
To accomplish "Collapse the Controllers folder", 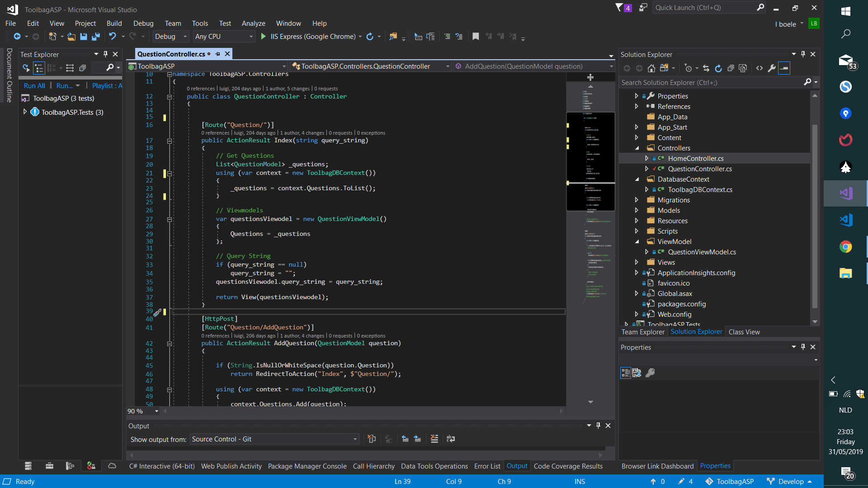I will click(x=637, y=148).
